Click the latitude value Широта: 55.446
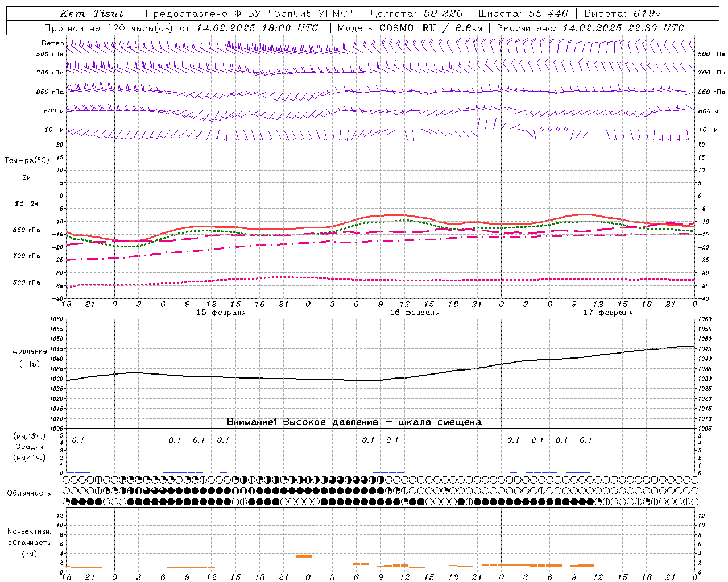The width and height of the screenshot is (728, 582). tap(523, 14)
